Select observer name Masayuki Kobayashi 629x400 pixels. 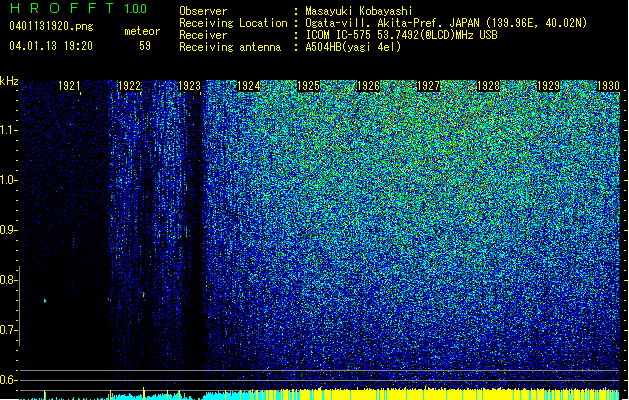pyautogui.click(x=359, y=11)
